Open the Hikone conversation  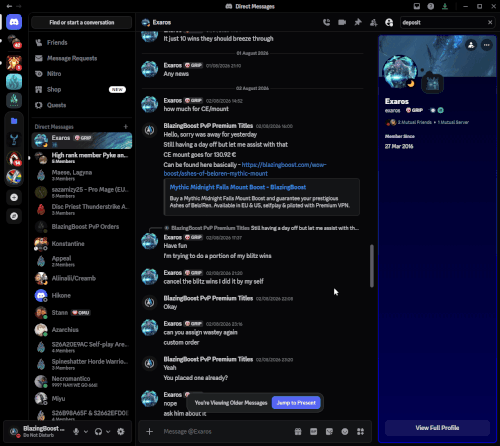tap(82, 295)
